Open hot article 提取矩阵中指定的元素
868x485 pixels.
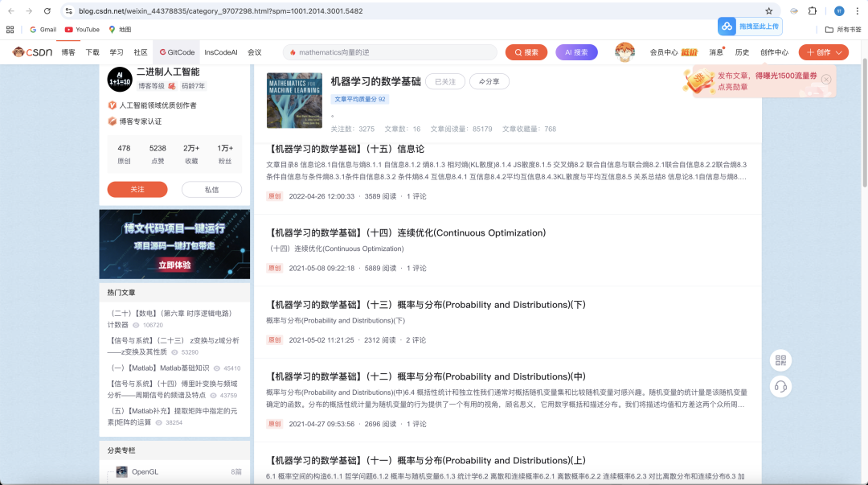173,417
